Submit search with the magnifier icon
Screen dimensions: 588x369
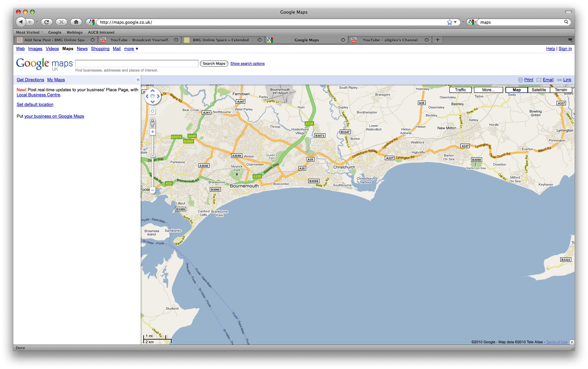pyautogui.click(x=566, y=22)
